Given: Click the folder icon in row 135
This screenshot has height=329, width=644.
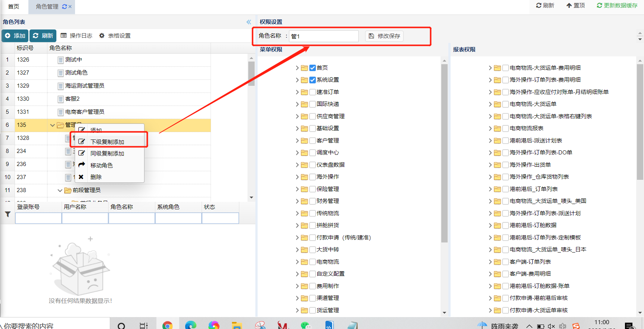Looking at the screenshot, I should point(60,125).
